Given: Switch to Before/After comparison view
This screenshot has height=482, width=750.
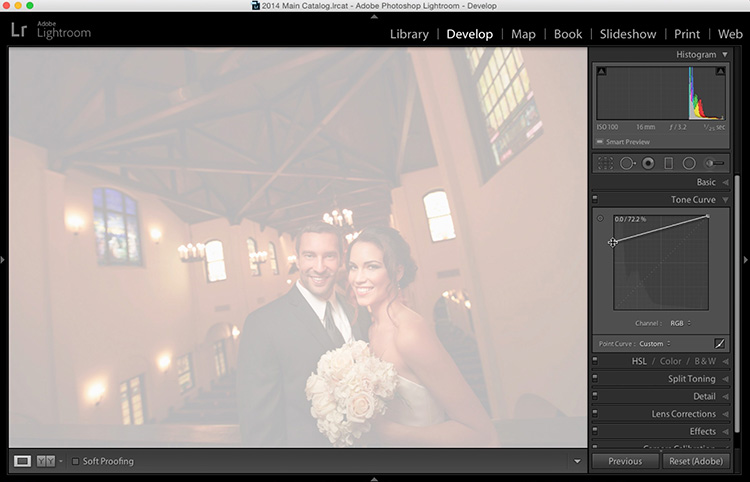Looking at the screenshot, I should [x=46, y=461].
